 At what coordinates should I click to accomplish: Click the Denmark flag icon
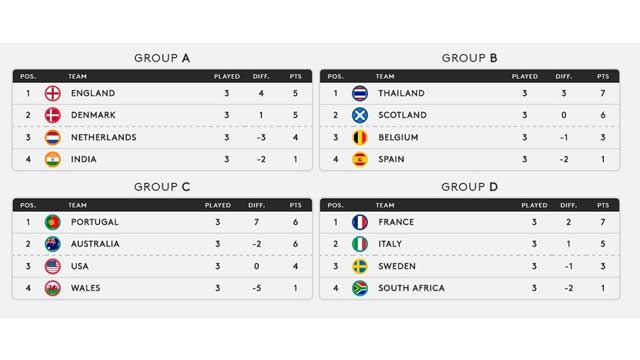[x=53, y=116]
